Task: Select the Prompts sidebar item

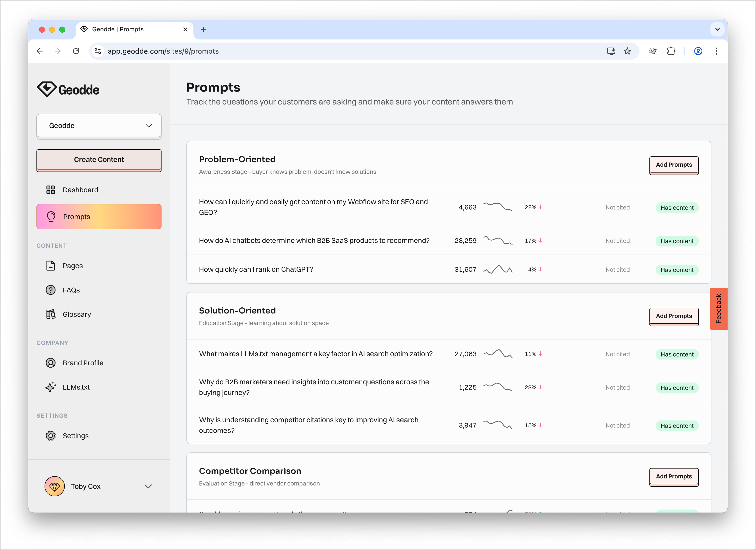Action: (99, 217)
